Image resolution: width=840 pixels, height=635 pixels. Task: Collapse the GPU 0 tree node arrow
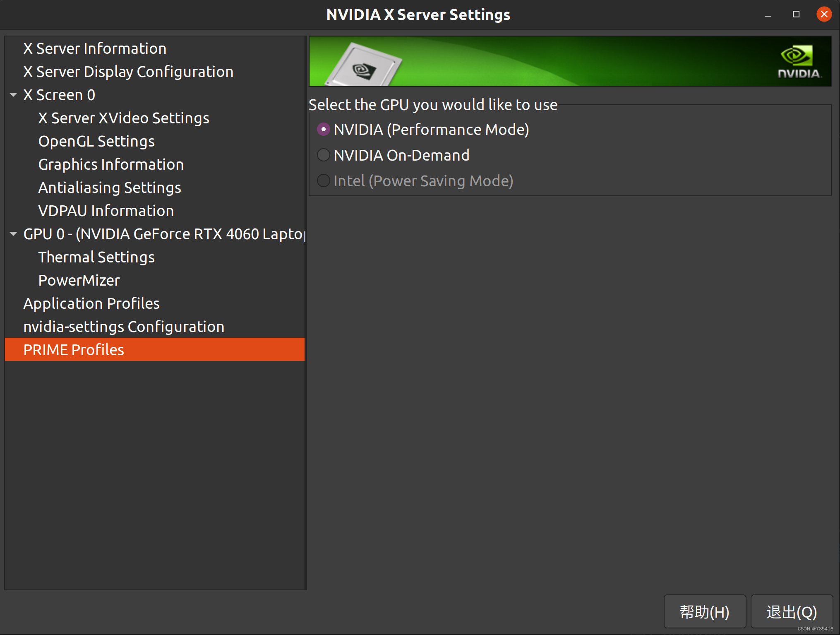point(13,234)
